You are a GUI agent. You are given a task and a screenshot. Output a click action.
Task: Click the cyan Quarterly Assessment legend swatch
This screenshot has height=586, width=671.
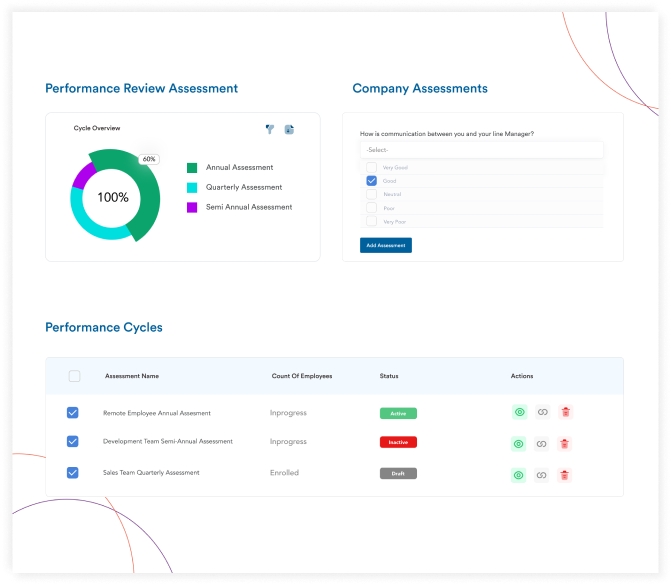(192, 187)
